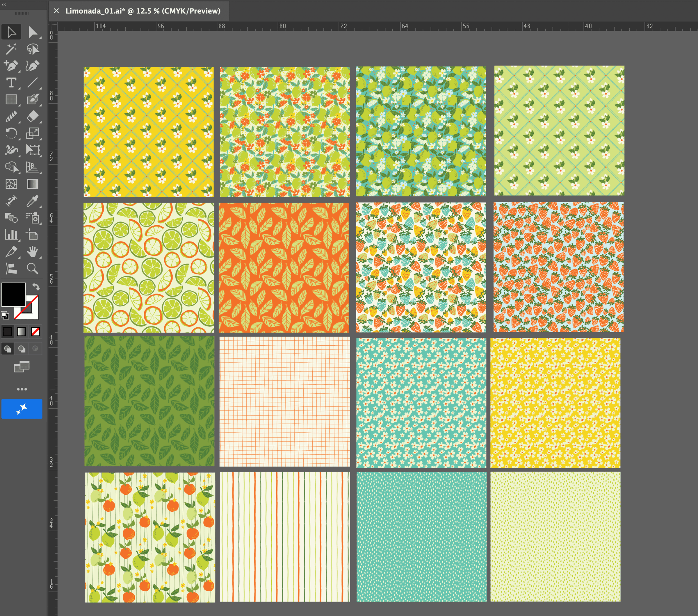This screenshot has width=698, height=616.
Task: Switch to Draw Behind mode
Action: (x=22, y=349)
